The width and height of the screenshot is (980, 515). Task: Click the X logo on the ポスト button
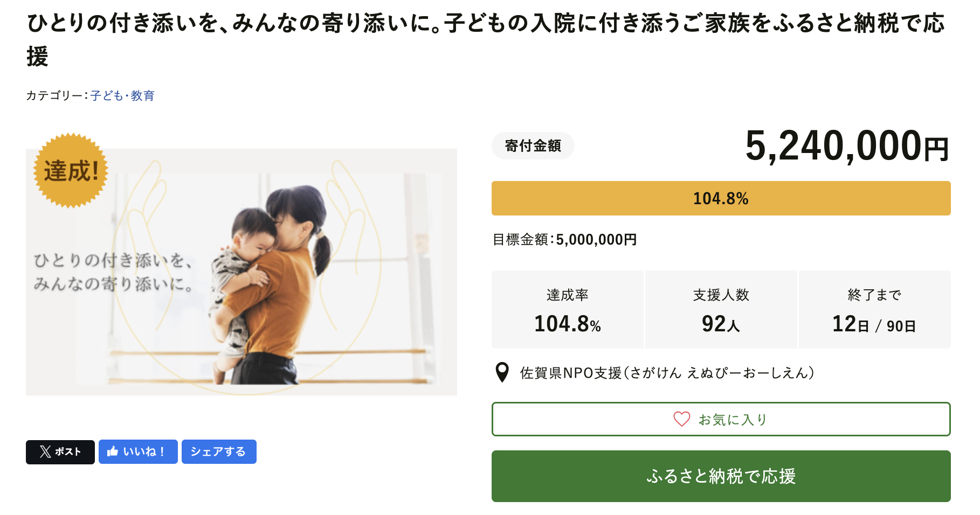pyautogui.click(x=45, y=451)
